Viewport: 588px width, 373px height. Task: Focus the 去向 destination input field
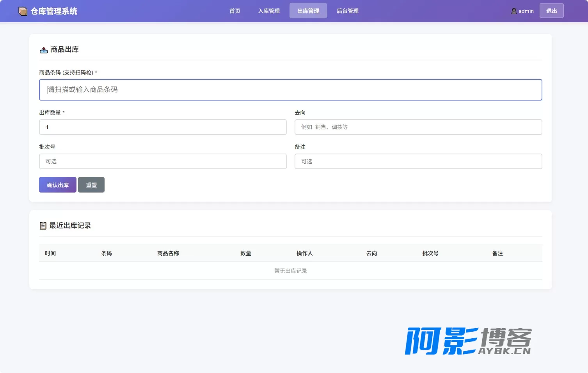(x=418, y=127)
